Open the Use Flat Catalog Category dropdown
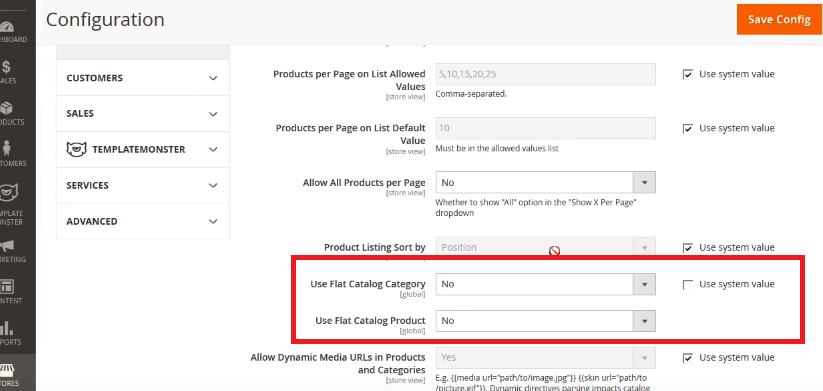The width and height of the screenshot is (823, 391). click(545, 284)
